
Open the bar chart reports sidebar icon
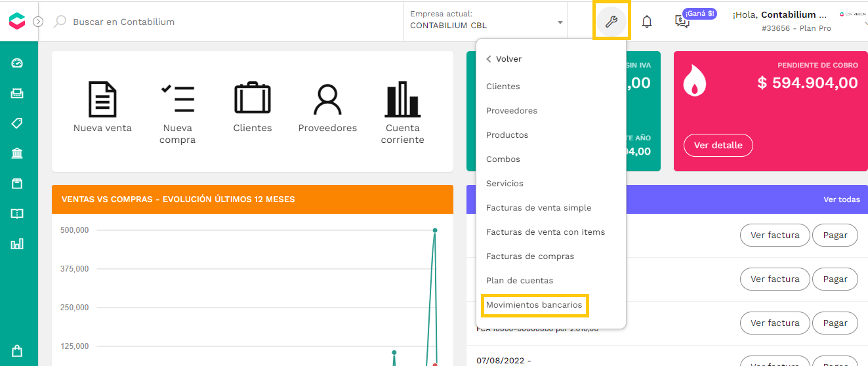17,244
